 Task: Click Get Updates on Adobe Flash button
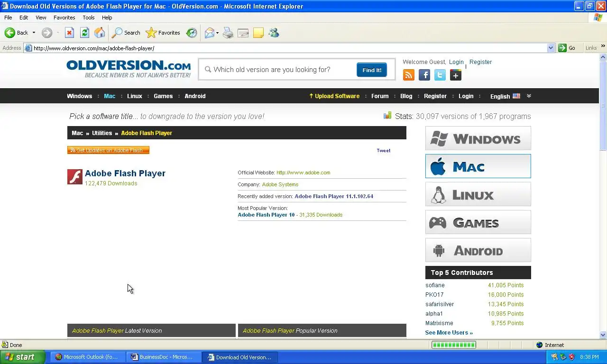[108, 150]
